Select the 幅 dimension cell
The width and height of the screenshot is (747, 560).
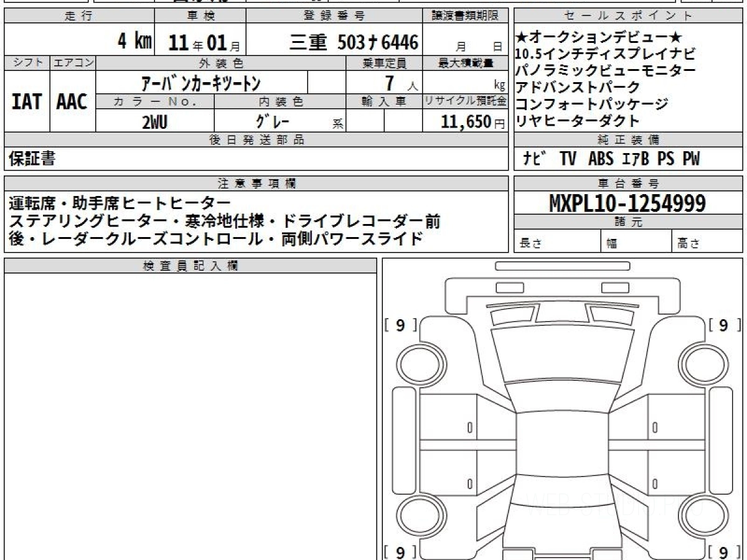coord(636,241)
